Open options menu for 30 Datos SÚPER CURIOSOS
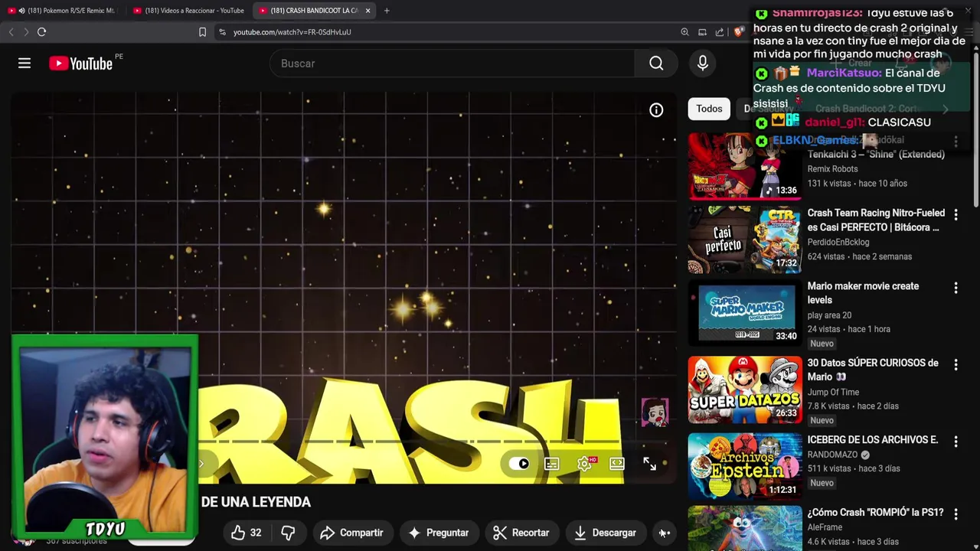Viewport: 980px width, 551px height. pyautogui.click(x=955, y=365)
